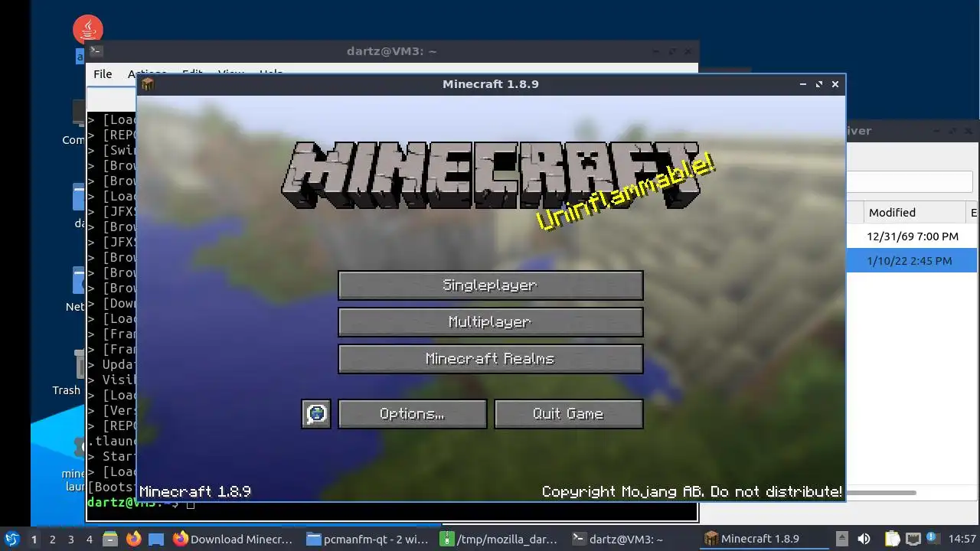Select the 1/10/22 2:45 PM row

pyautogui.click(x=912, y=261)
